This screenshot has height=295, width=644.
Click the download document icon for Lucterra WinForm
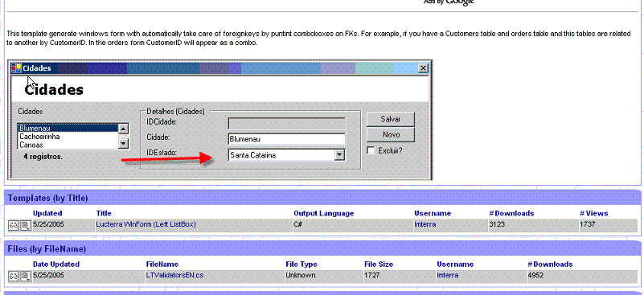pyautogui.click(x=26, y=226)
